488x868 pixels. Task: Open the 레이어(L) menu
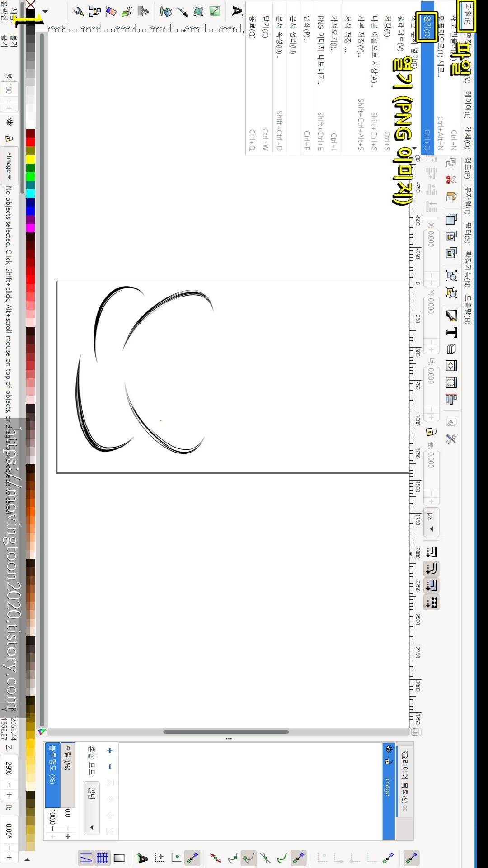(x=467, y=105)
